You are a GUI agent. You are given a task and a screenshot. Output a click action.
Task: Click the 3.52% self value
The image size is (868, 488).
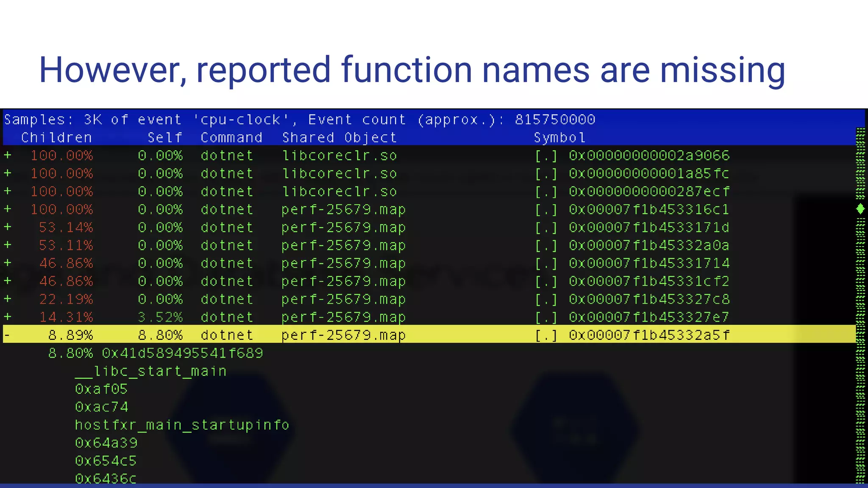point(160,317)
